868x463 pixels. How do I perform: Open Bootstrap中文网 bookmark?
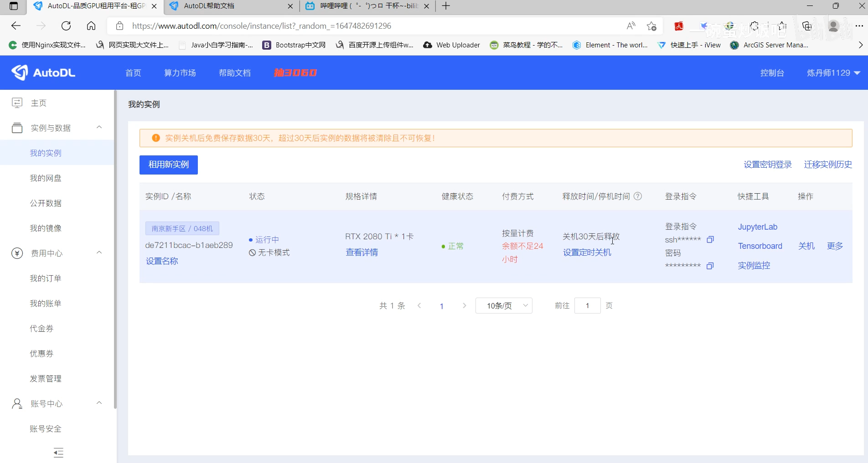294,45
